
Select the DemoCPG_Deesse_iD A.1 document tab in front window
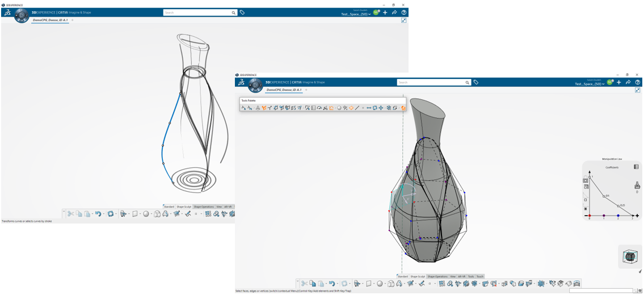[x=282, y=90]
